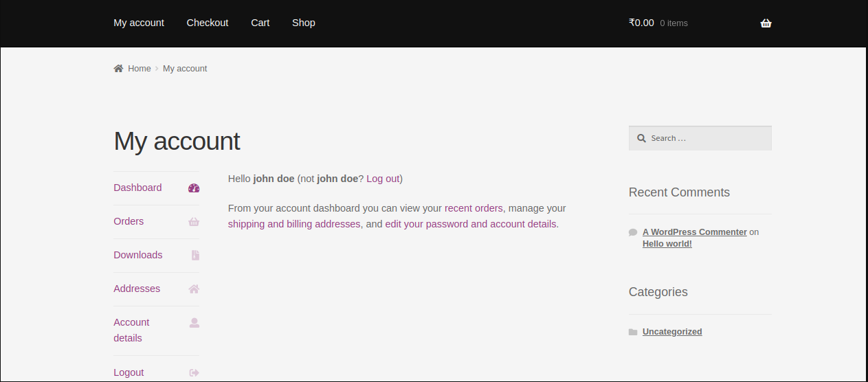This screenshot has height=382, width=868.
Task: Open the Uncategorized category link
Action: pyautogui.click(x=672, y=332)
